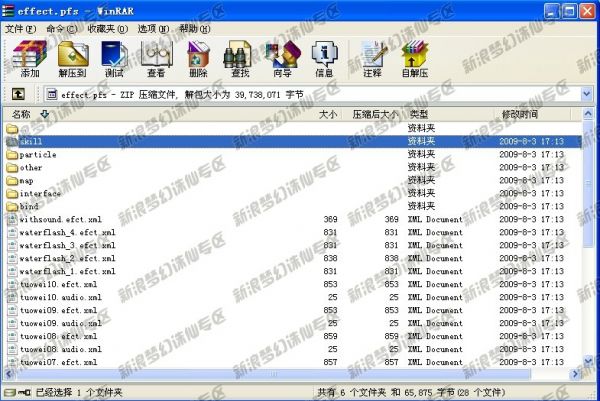Select the map folder name
The image size is (600, 401).
(x=26, y=181)
